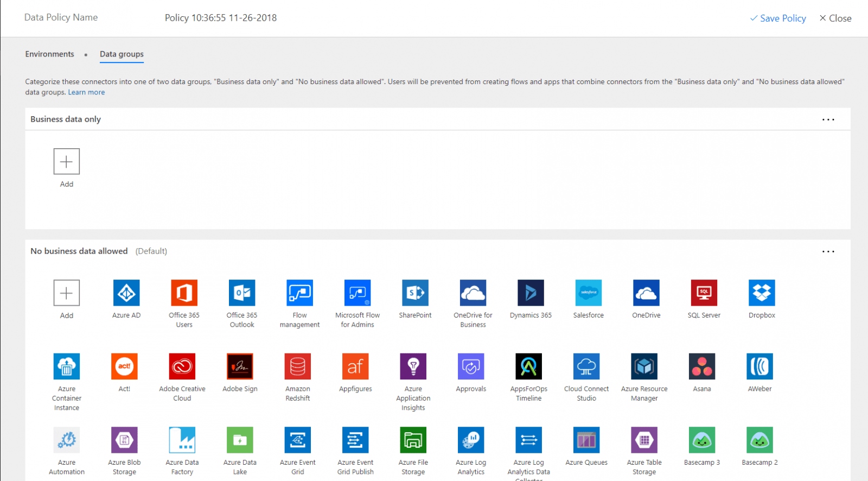Select the OneDrive for Business connector
Image resolution: width=868 pixels, height=481 pixels.
473,293
